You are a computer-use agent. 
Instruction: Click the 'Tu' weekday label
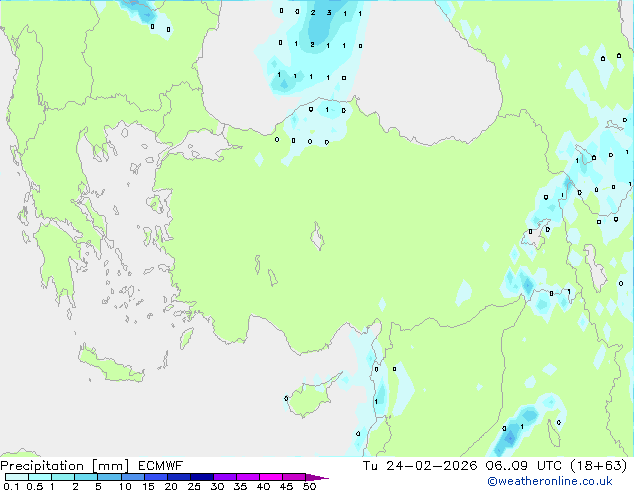(370, 466)
